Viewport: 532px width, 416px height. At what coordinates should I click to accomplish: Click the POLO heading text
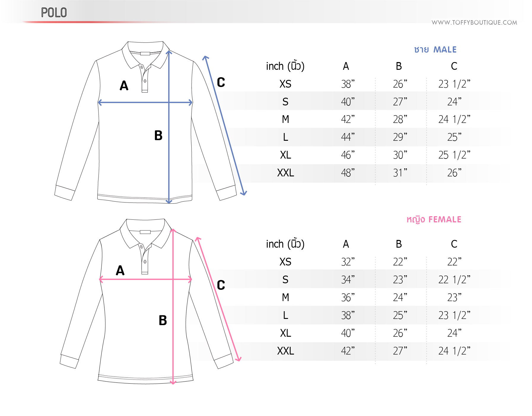coord(54,12)
